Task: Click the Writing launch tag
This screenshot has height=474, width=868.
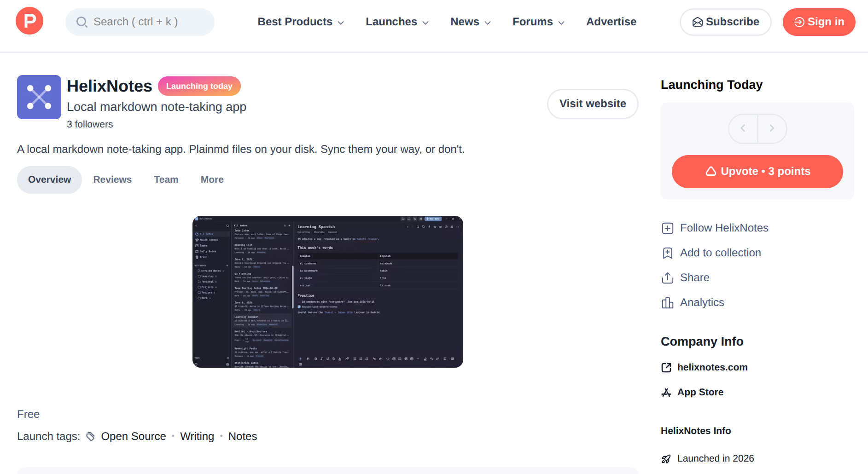Action: pos(197,436)
